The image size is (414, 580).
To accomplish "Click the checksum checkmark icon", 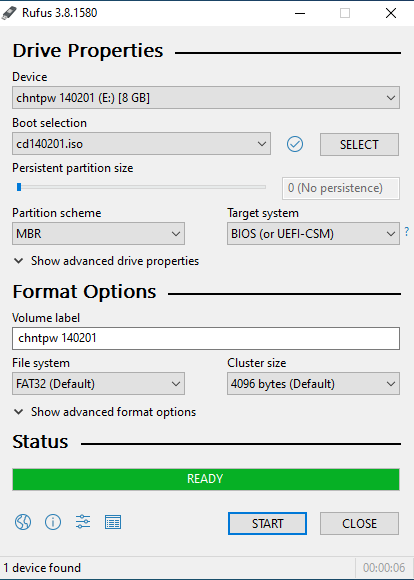I will 295,144.
